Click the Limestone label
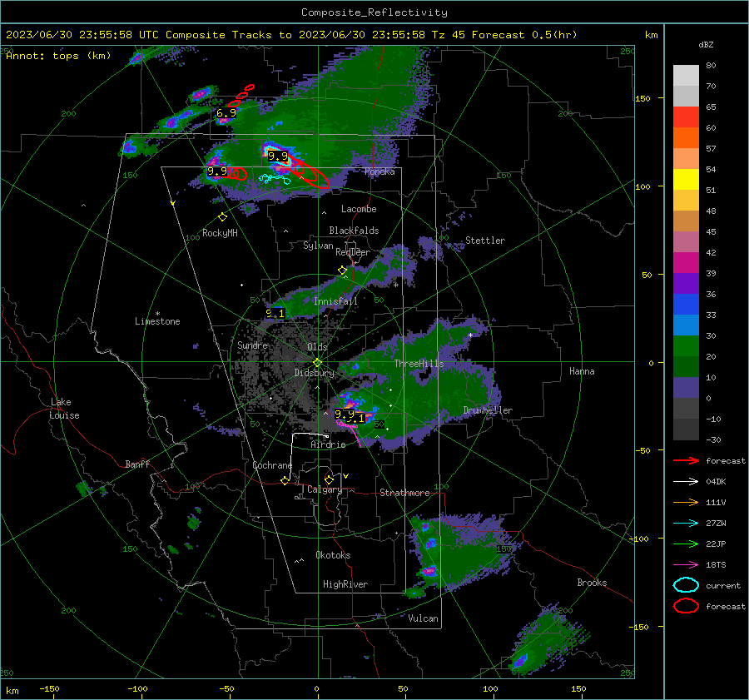The width and height of the screenshot is (749, 700). tap(157, 321)
